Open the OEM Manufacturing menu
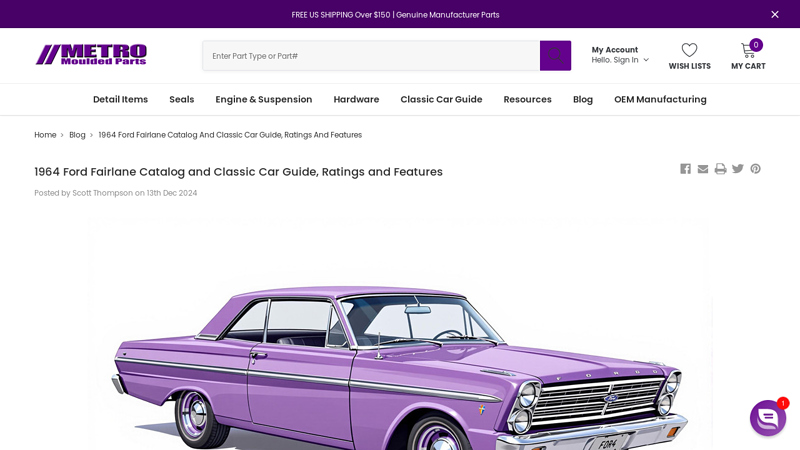Image resolution: width=800 pixels, height=450 pixels. tap(660, 99)
